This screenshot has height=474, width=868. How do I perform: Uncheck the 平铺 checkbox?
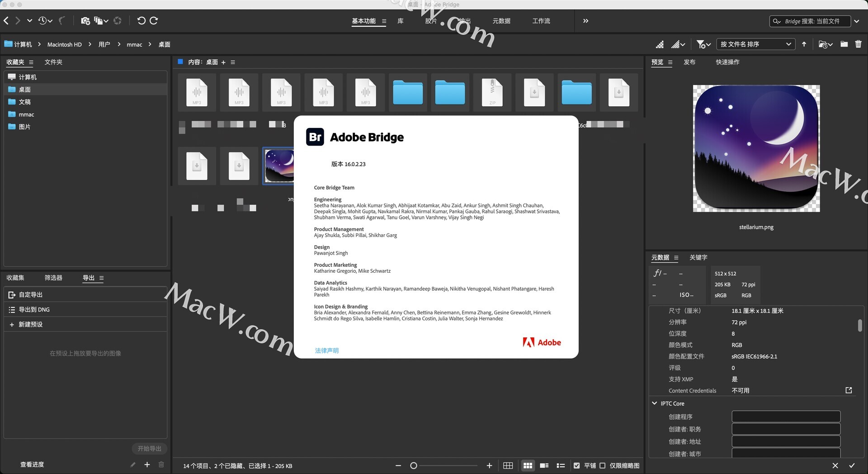[577, 465]
